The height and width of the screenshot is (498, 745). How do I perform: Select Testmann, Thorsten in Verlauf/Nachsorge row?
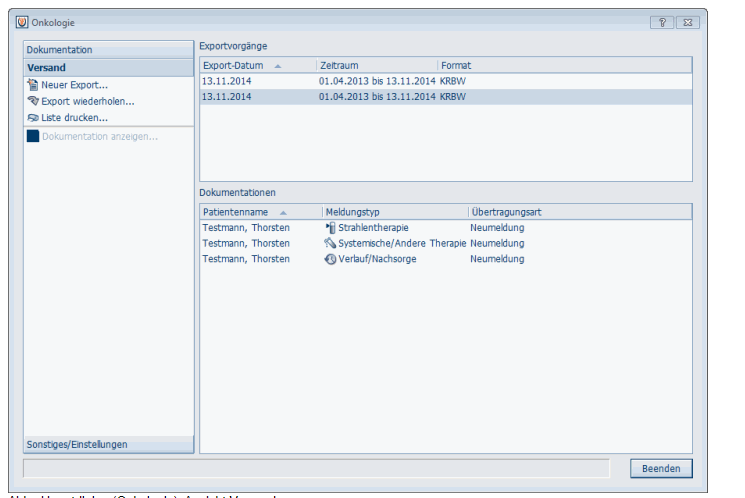(x=246, y=259)
